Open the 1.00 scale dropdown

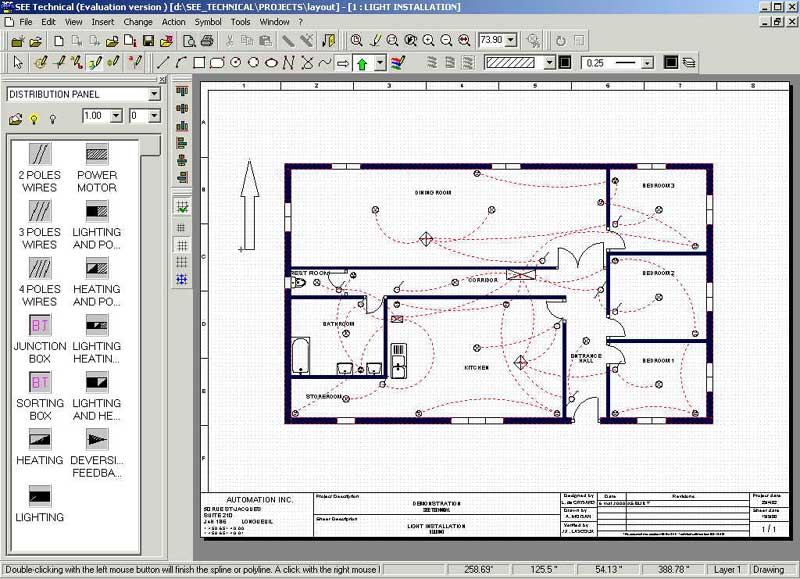tap(116, 116)
